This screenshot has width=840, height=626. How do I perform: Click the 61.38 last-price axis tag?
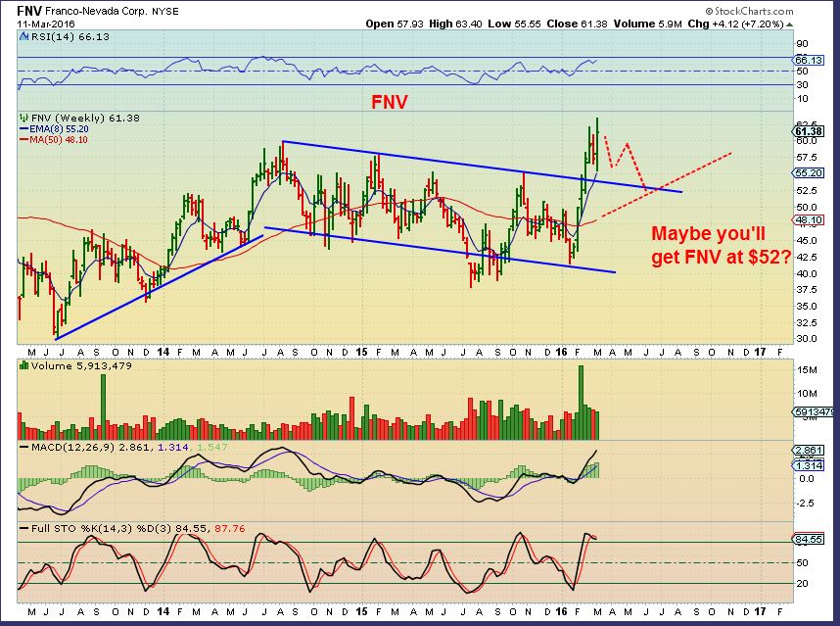808,131
